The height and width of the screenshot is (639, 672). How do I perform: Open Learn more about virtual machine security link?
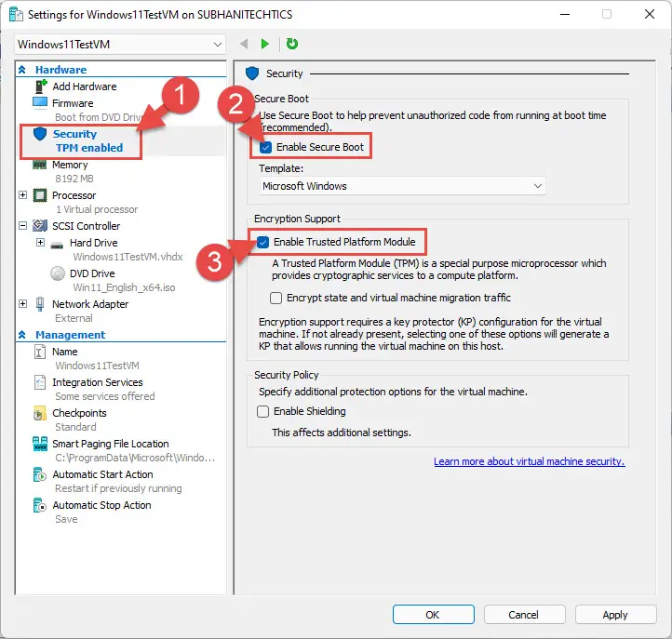530,461
